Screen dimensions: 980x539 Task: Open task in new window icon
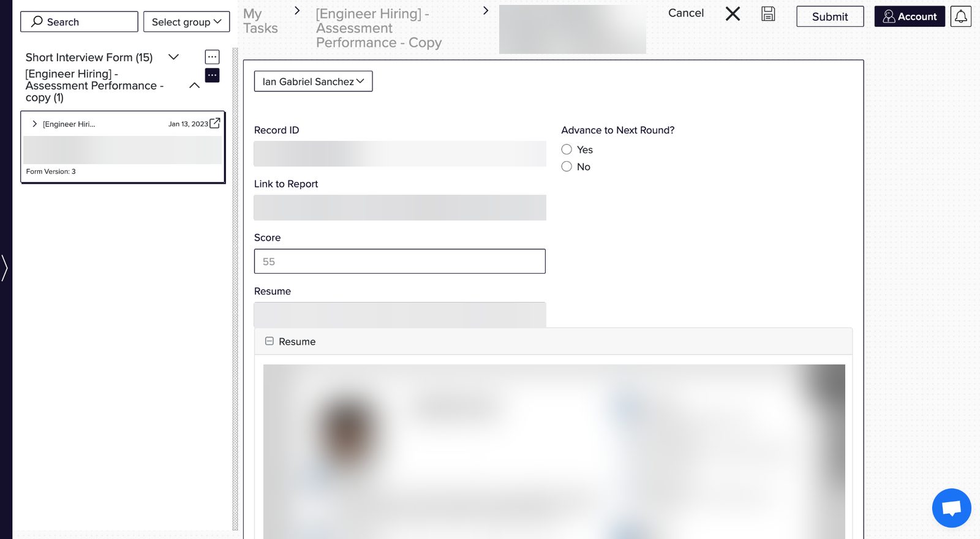click(215, 123)
